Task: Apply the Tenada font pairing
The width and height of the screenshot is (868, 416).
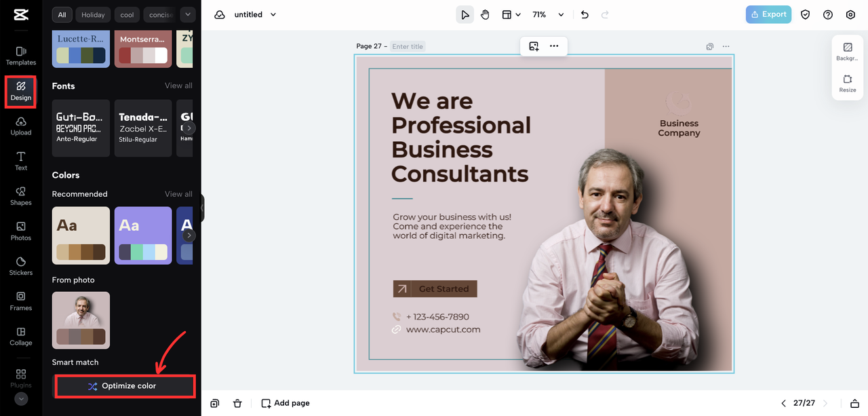Action: 143,128
